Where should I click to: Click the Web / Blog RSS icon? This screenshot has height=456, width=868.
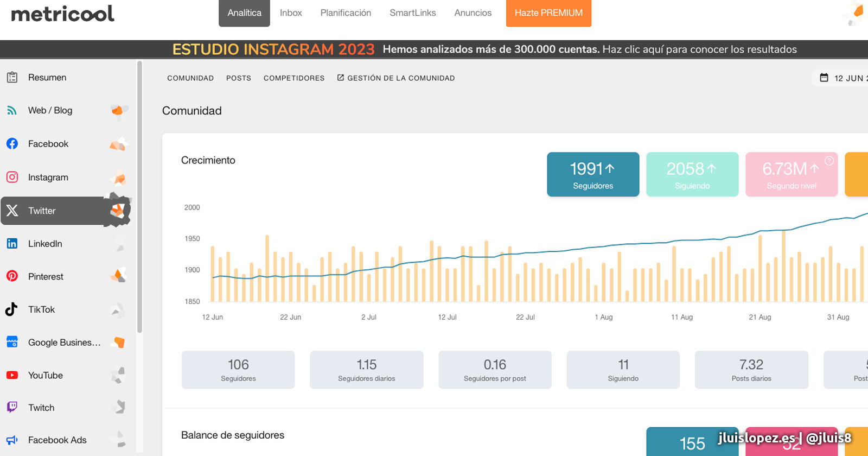click(x=12, y=111)
